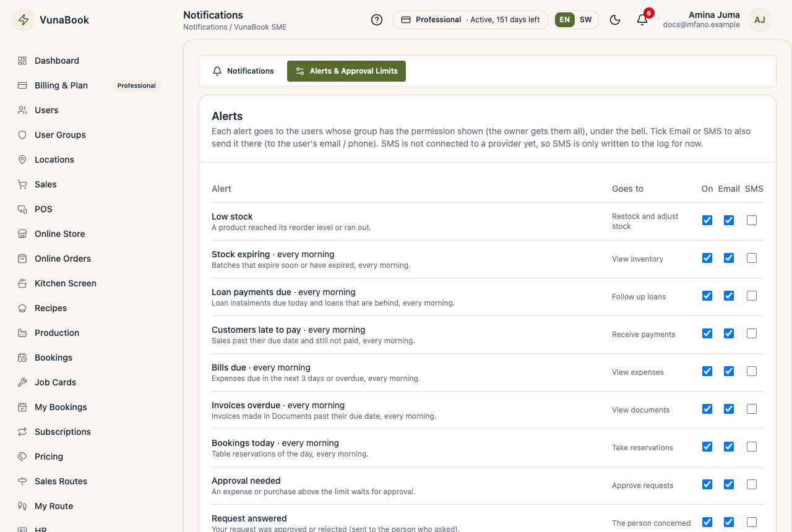Click the Professional badge beside Billing
This screenshot has width=792, height=532.
(137, 85)
